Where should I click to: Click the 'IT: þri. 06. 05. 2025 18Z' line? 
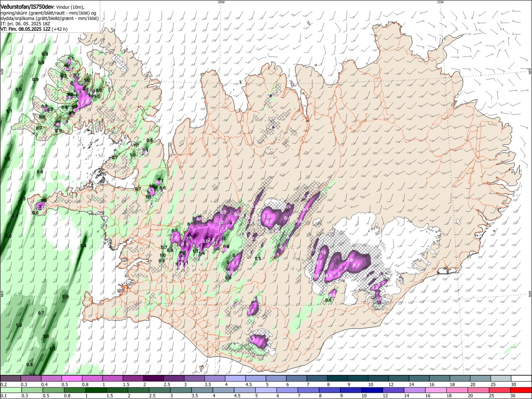tap(25, 24)
